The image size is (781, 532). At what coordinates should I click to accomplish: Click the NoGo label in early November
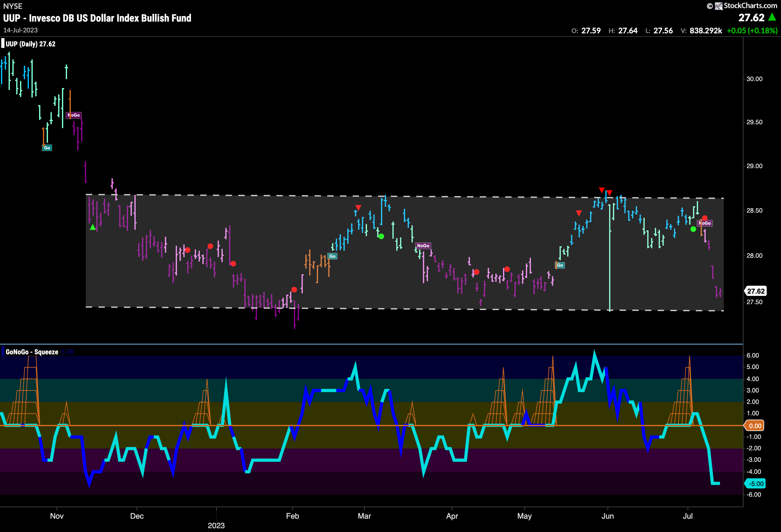click(74, 115)
